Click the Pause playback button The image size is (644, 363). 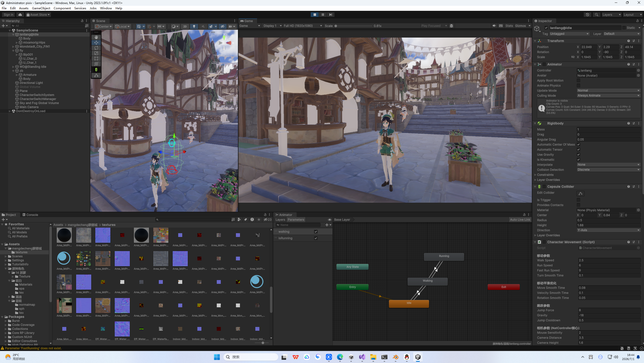point(323,15)
